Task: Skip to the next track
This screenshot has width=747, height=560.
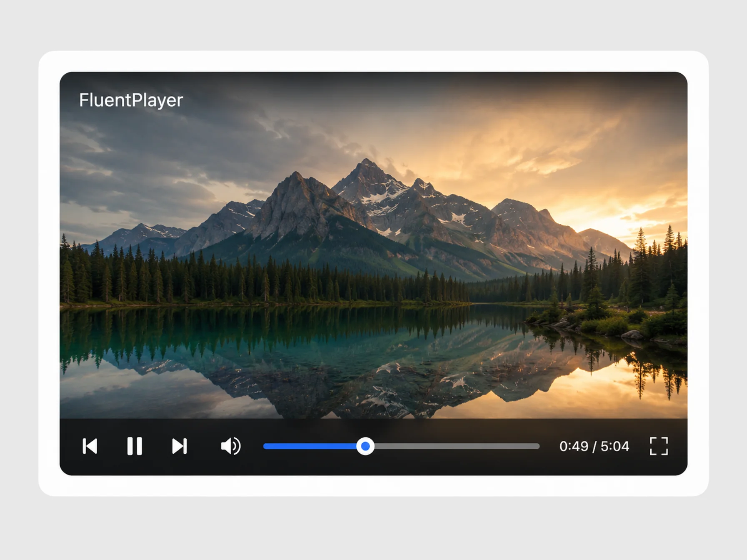Action: (180, 446)
